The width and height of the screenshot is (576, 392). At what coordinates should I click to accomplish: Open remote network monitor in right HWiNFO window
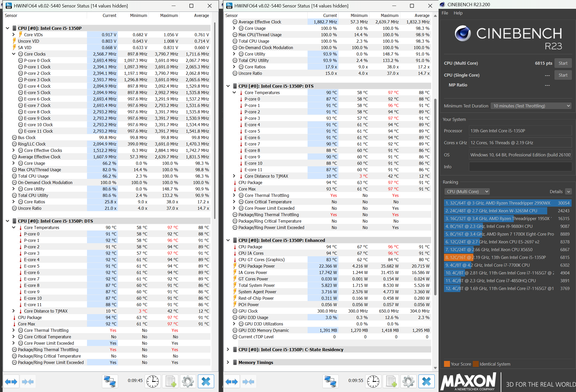(x=330, y=381)
